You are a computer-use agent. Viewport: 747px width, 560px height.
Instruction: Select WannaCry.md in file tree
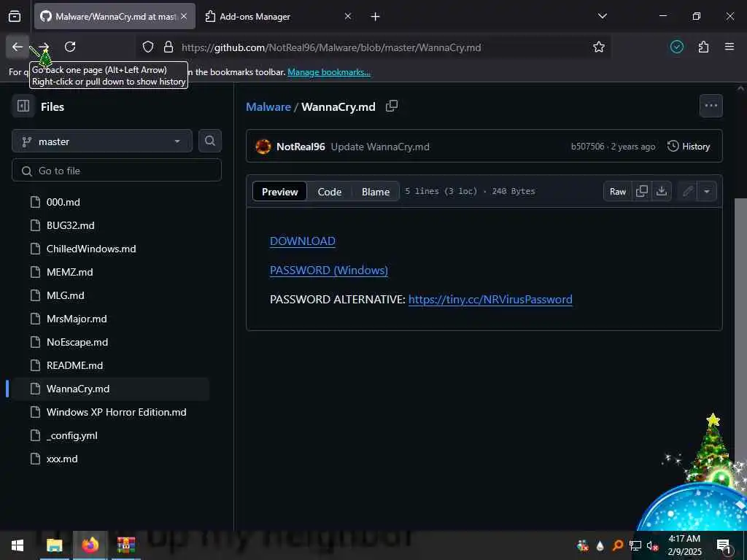78,389
